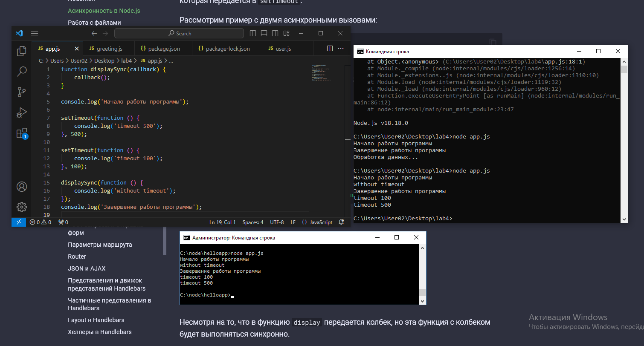
Task: Open the hamburger application menu
Action: coord(35,33)
